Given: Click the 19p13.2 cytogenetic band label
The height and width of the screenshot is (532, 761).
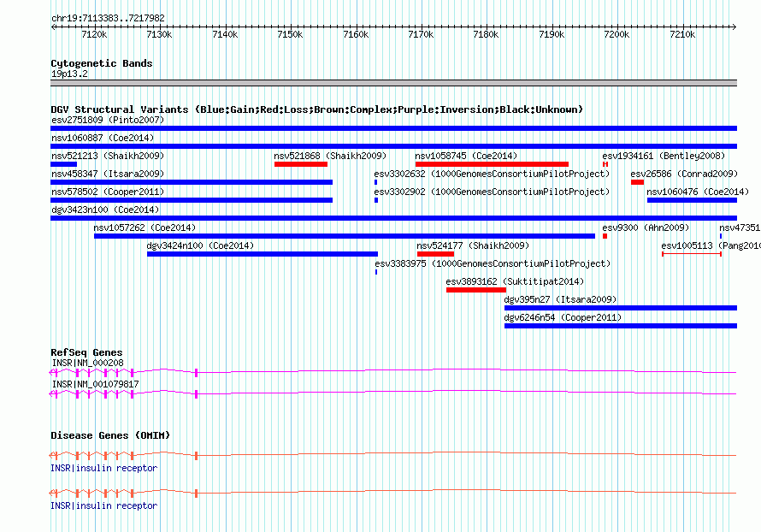Looking at the screenshot, I should click(69, 74).
